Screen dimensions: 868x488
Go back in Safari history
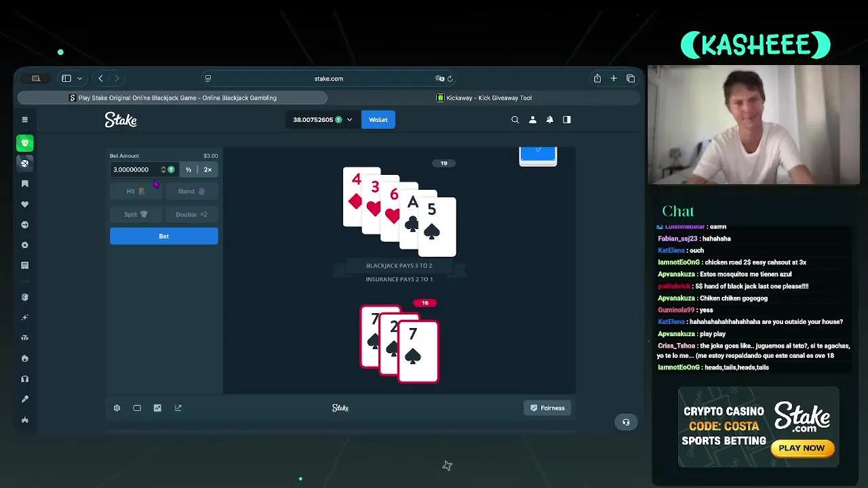pos(100,79)
